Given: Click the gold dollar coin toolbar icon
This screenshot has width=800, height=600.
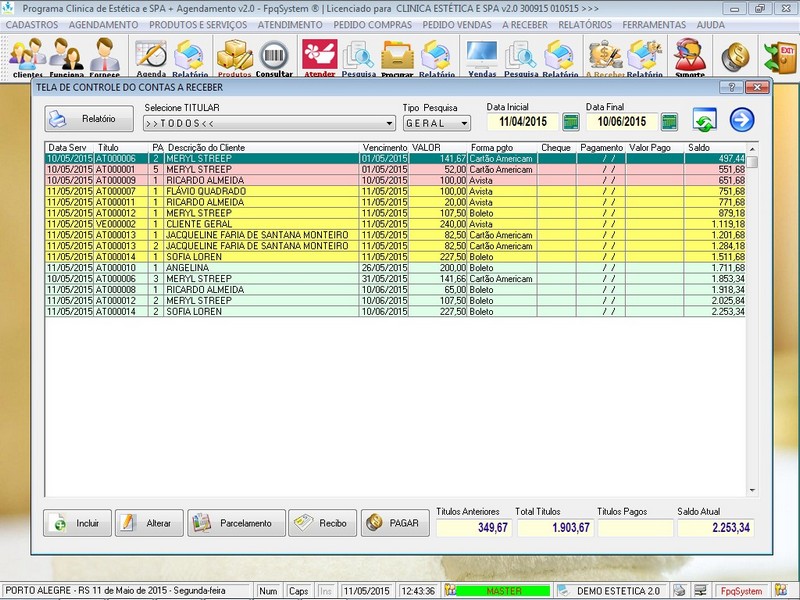Looking at the screenshot, I should tap(735, 57).
